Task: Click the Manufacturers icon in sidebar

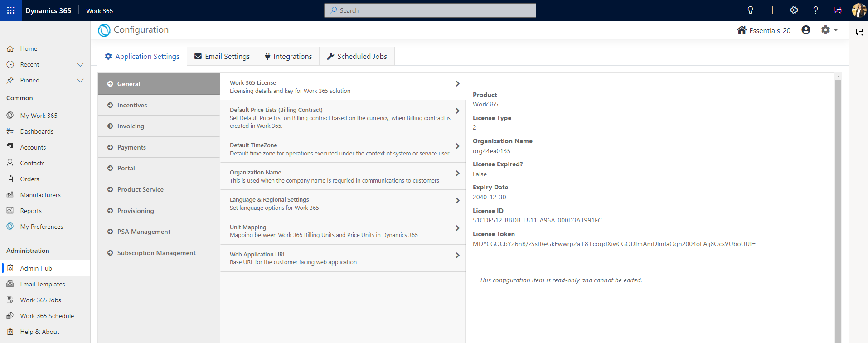Action: click(10, 195)
